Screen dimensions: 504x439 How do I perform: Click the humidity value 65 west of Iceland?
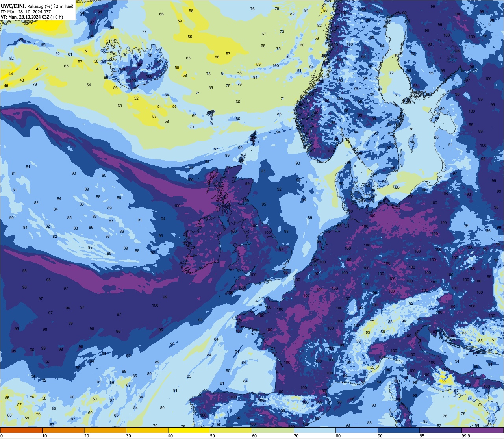pos(66,66)
